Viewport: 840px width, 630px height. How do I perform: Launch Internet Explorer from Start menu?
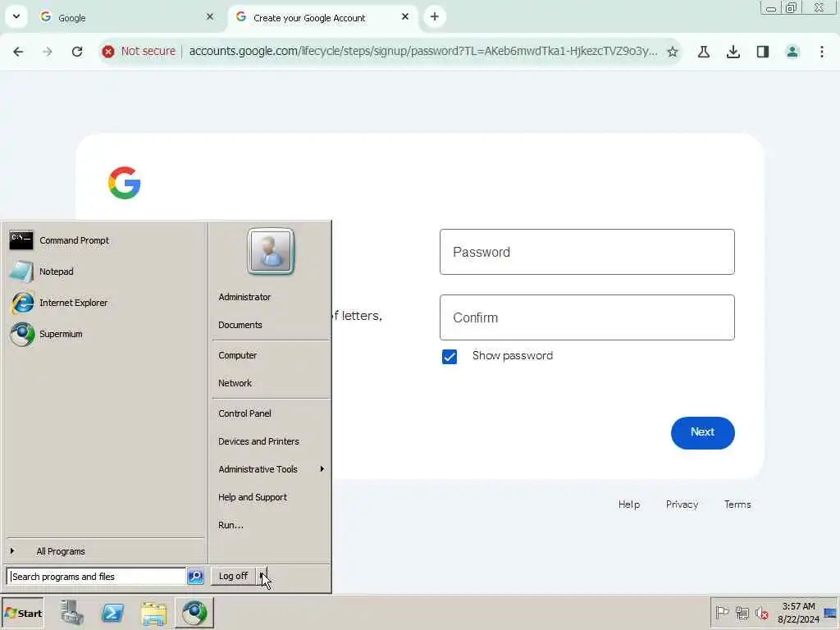(x=105, y=303)
